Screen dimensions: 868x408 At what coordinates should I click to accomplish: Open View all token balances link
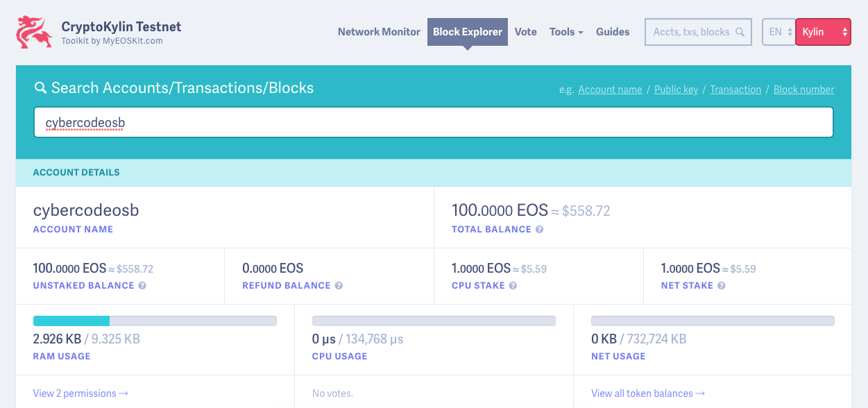pos(648,393)
